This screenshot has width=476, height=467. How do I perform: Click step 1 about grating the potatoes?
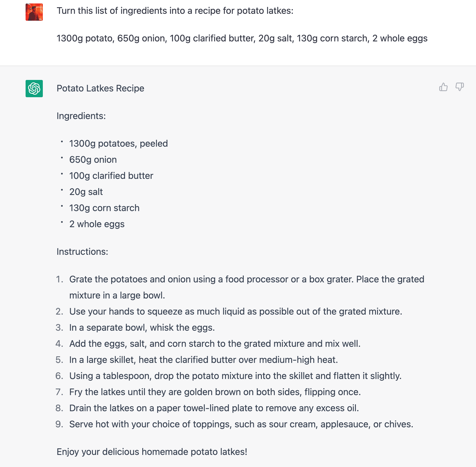click(247, 287)
